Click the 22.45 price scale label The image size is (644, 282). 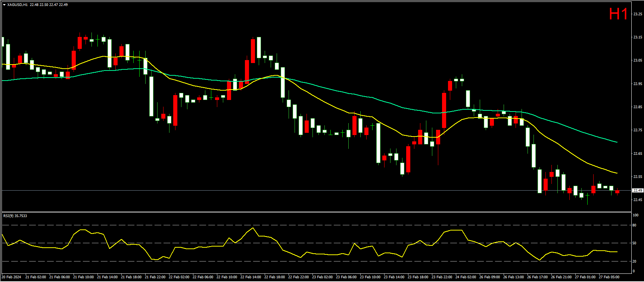(x=638, y=200)
